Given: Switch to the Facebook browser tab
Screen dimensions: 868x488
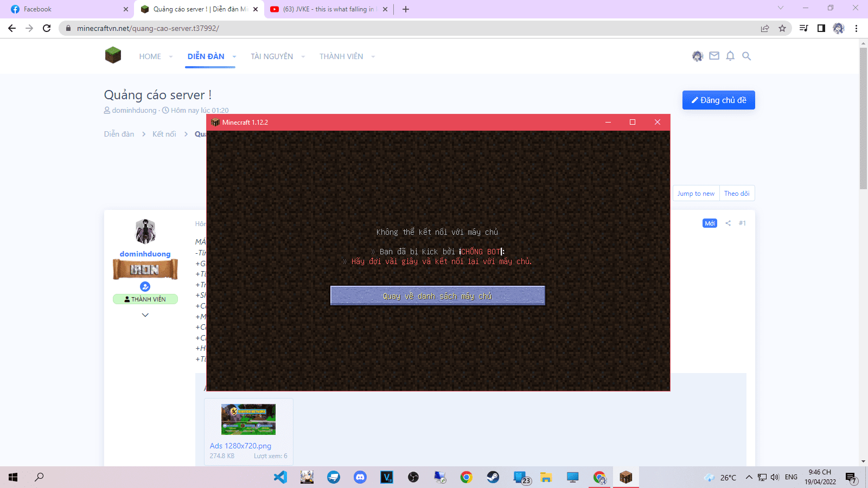Looking at the screenshot, I should click(65, 9).
